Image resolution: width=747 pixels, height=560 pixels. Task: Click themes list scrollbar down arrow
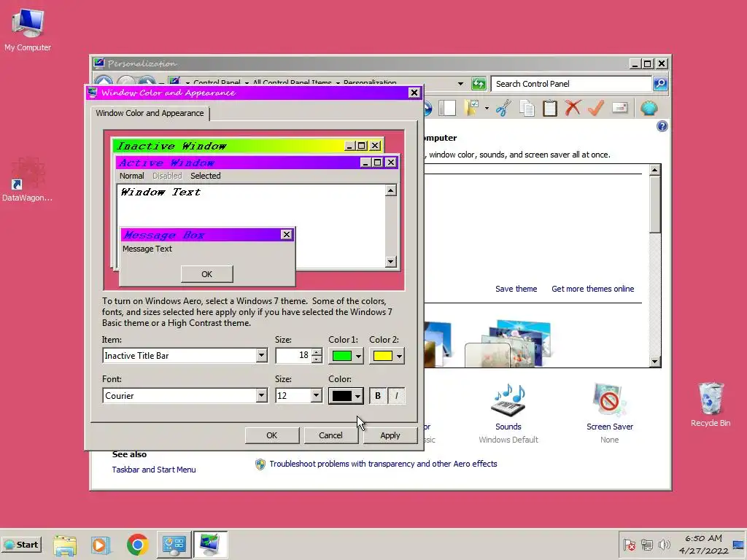pyautogui.click(x=655, y=362)
